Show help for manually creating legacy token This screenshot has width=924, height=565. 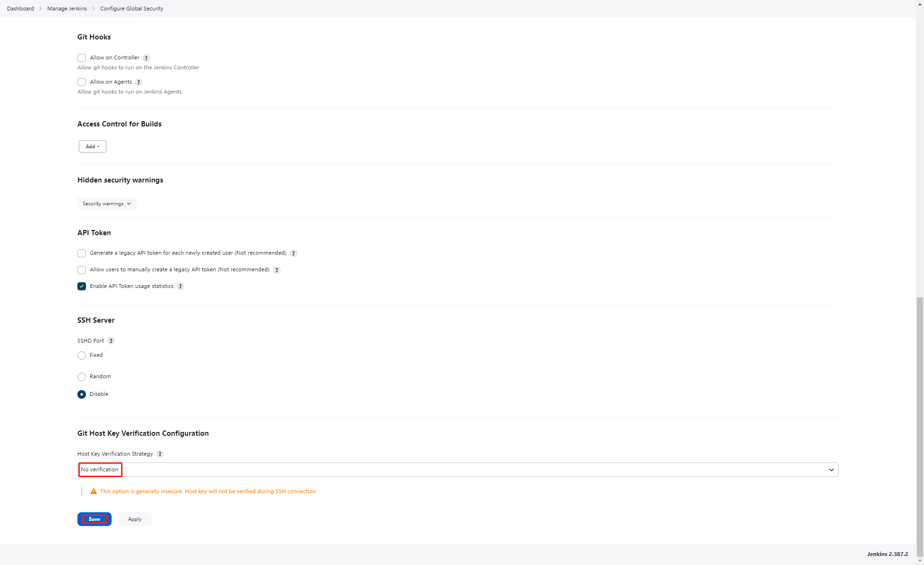[277, 270]
